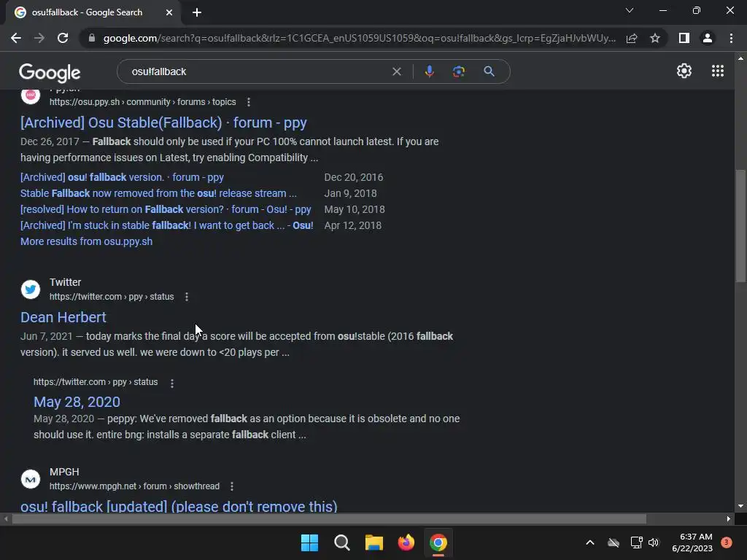Open "[Archived] Osu Stable(Fallback) · forum - ppy"
This screenshot has height=560, width=747.
(163, 122)
